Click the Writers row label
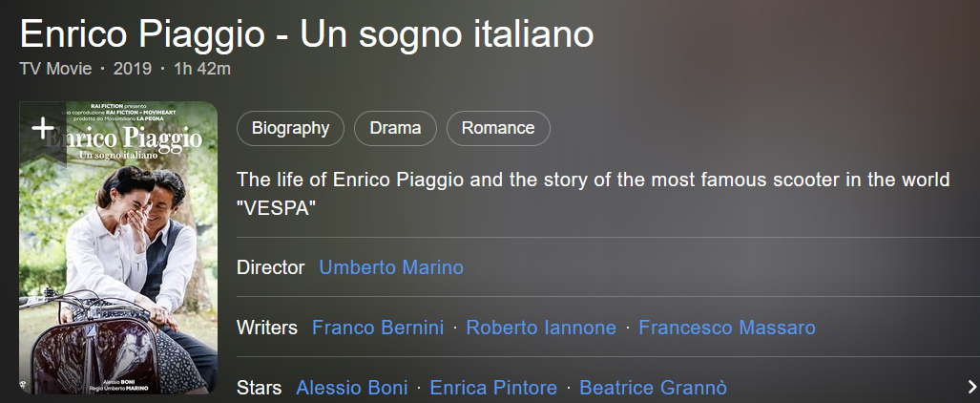Screen dimensions: 980x403 tap(267, 328)
